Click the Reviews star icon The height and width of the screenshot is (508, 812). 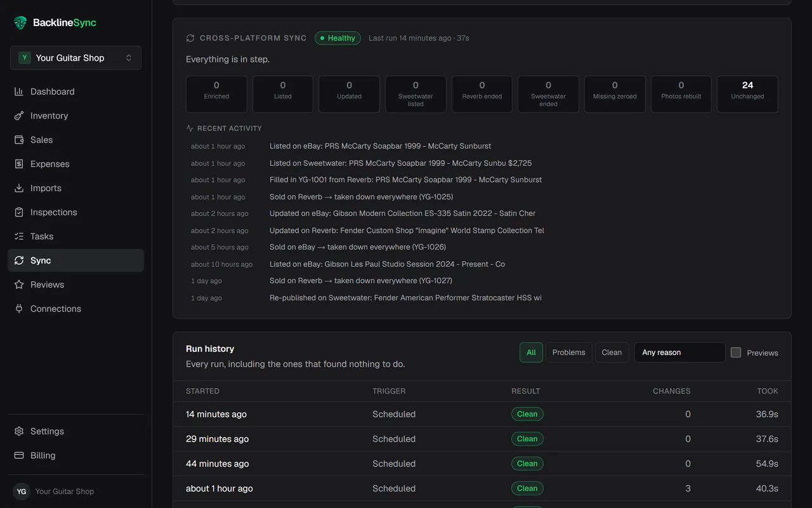click(x=19, y=284)
